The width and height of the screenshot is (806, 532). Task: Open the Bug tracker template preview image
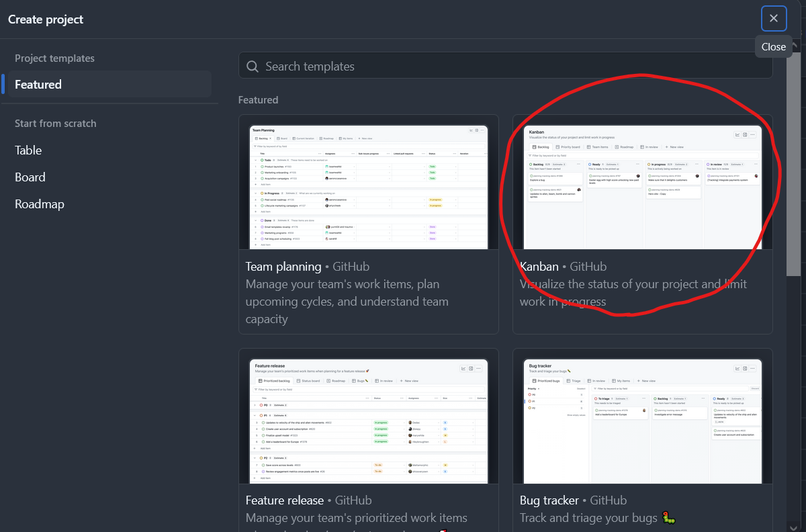point(642,420)
